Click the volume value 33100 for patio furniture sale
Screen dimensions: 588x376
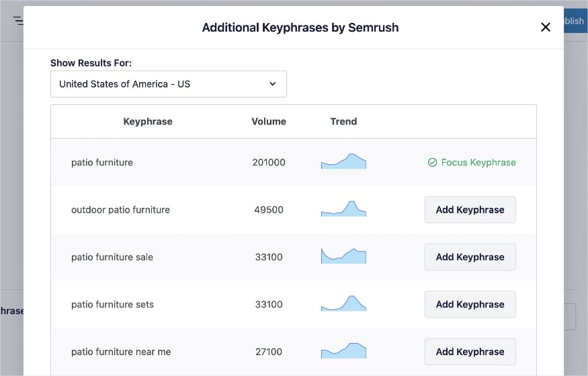pos(269,257)
